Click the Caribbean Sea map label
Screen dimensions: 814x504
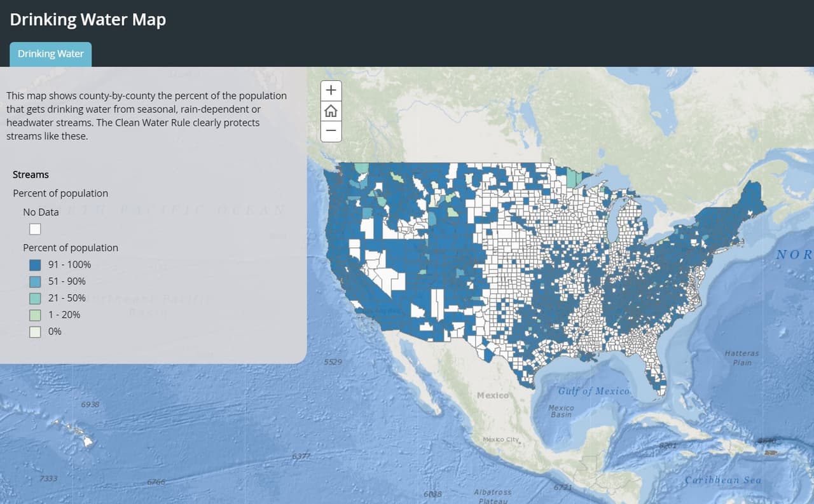[x=722, y=480]
